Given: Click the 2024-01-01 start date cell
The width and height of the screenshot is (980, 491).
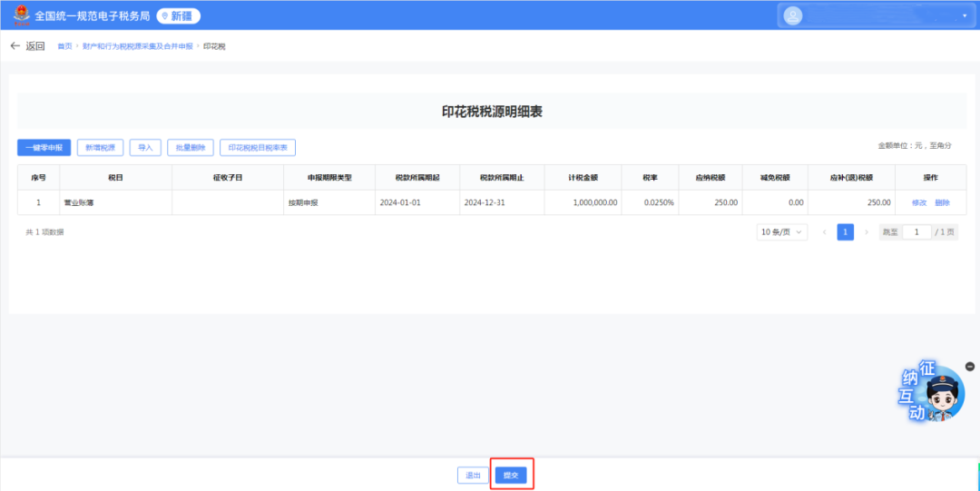Looking at the screenshot, I should pos(417,202).
